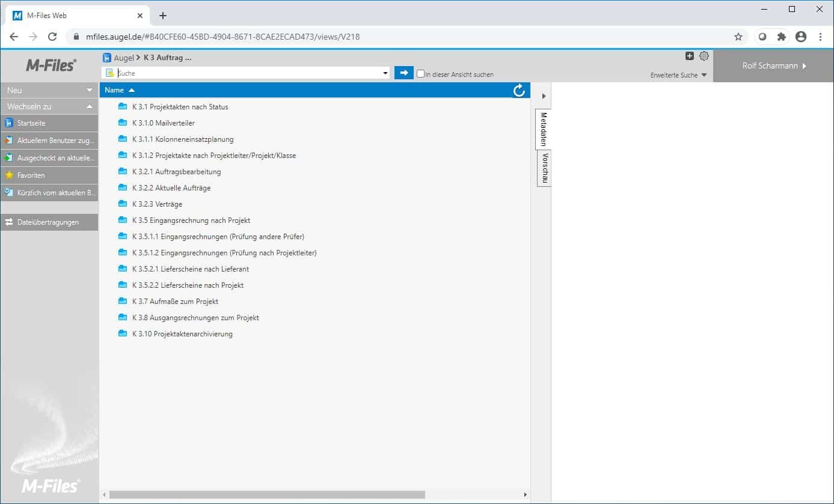Screen dimensions: 834x504
Task: Expand Erweiterte Suche options
Action: point(678,75)
